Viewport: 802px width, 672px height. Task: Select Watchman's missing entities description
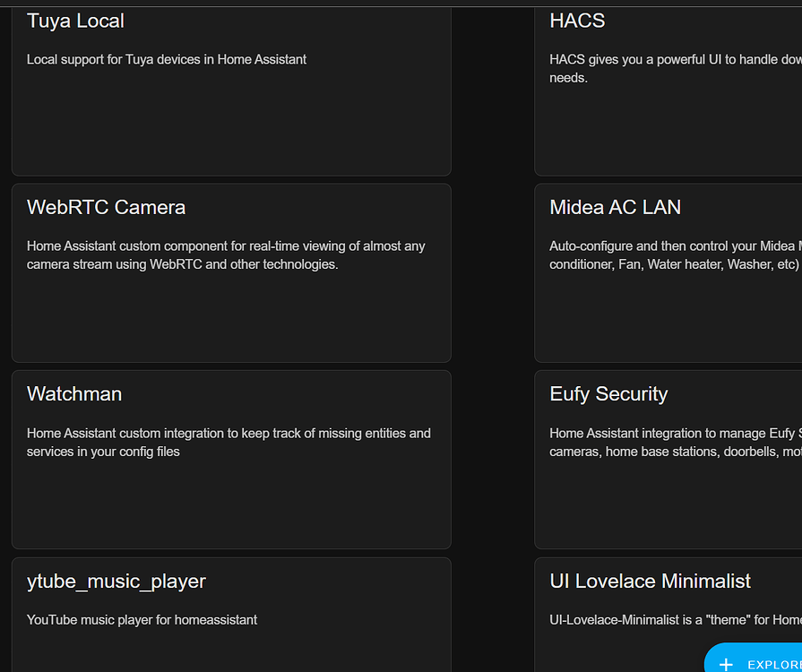(x=229, y=443)
